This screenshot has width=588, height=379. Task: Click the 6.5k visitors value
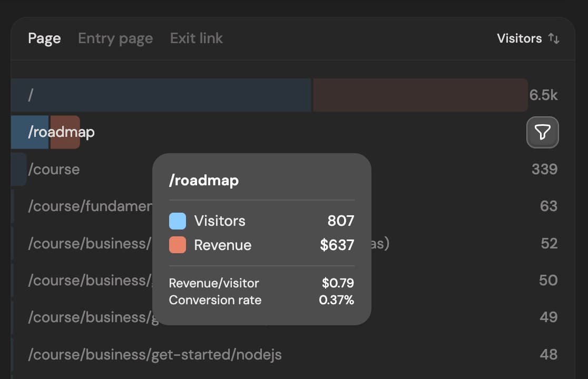(x=543, y=95)
